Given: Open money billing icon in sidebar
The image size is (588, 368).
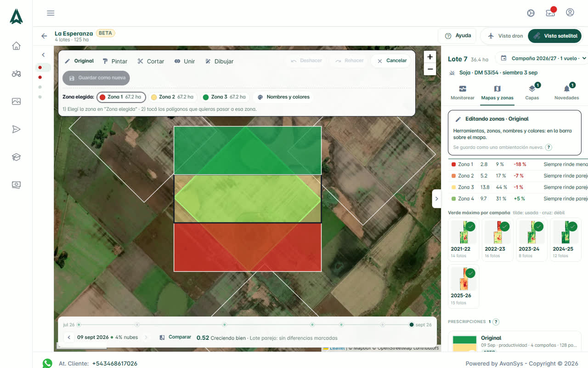Looking at the screenshot, I should [16, 185].
